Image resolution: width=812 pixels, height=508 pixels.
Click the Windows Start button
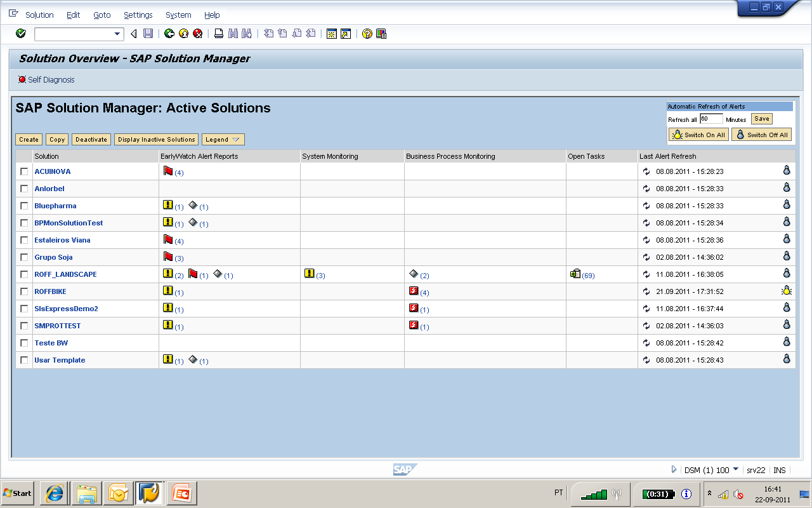tap(18, 493)
